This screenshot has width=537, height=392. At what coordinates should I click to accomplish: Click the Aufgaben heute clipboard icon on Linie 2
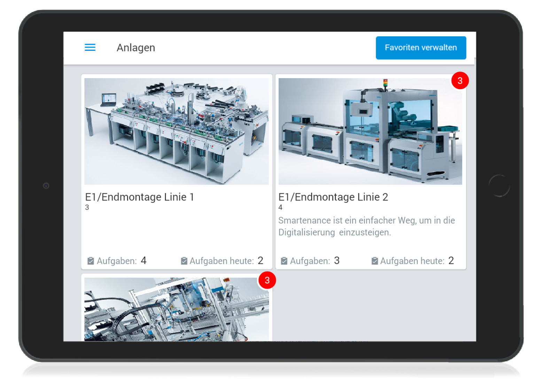(375, 261)
